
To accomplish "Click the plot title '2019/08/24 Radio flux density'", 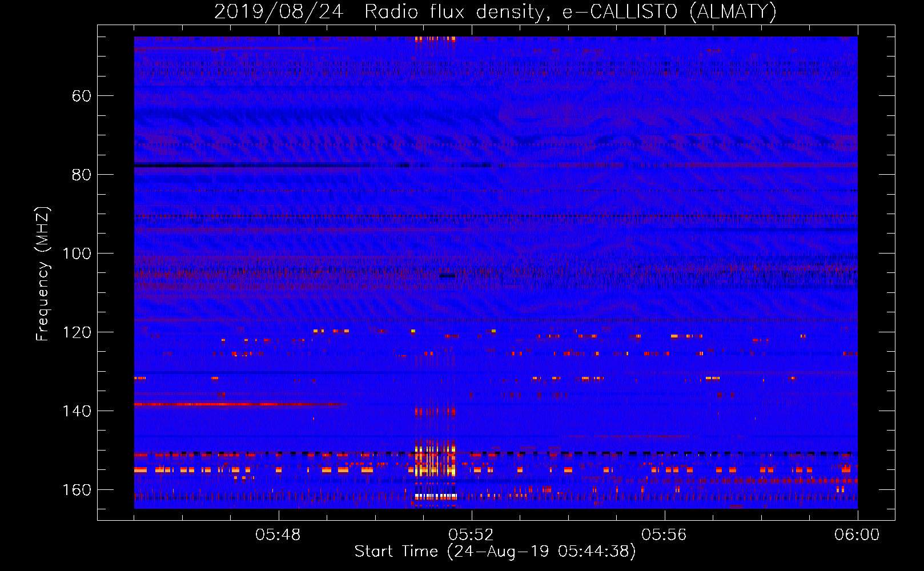I will [x=495, y=11].
